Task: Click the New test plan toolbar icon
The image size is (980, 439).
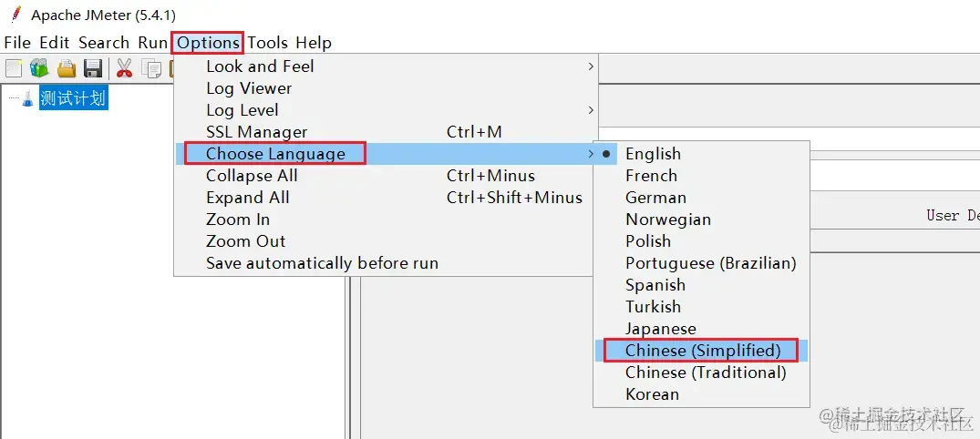Action: click(x=14, y=68)
